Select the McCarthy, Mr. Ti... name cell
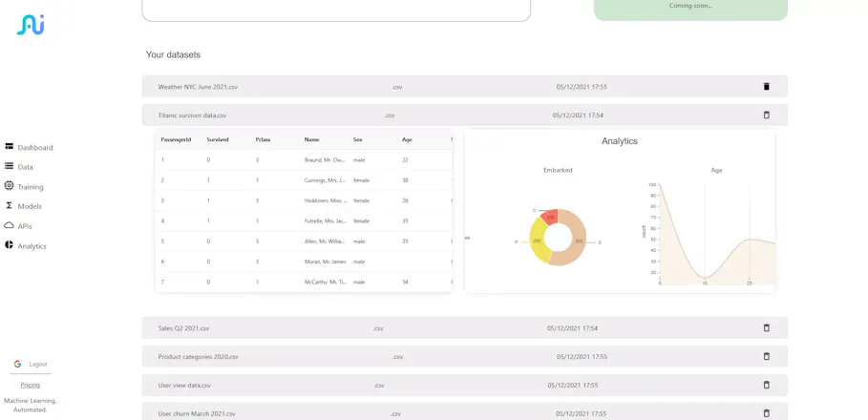 (x=326, y=283)
